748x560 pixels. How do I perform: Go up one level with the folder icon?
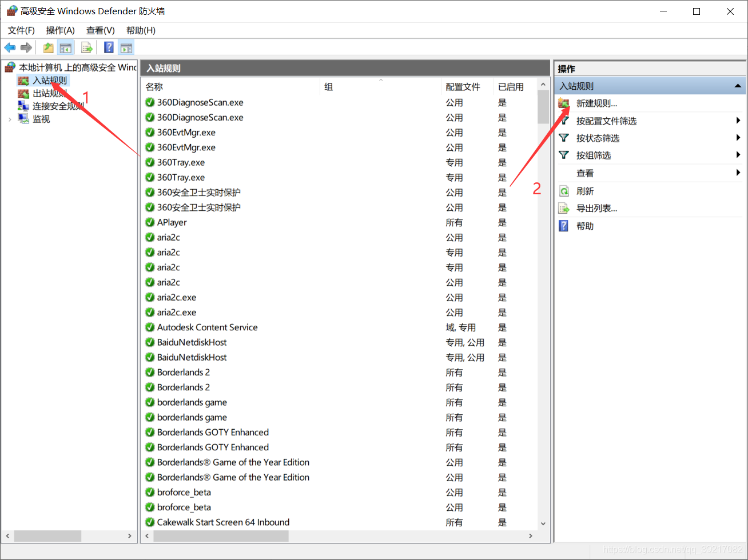(x=49, y=48)
